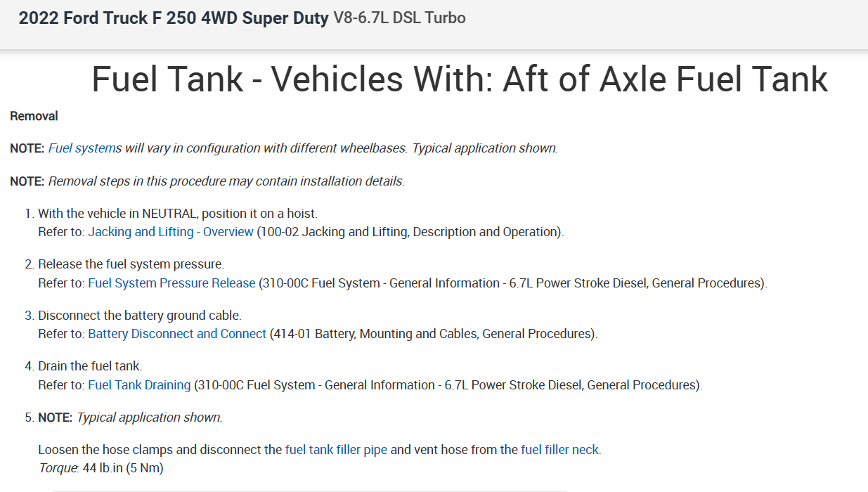Click the 'Drain the fuel tank' step text
868x492 pixels.
tap(90, 366)
